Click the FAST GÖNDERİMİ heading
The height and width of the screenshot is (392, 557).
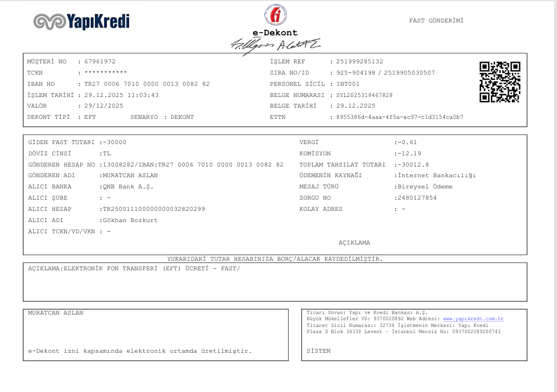pos(436,21)
